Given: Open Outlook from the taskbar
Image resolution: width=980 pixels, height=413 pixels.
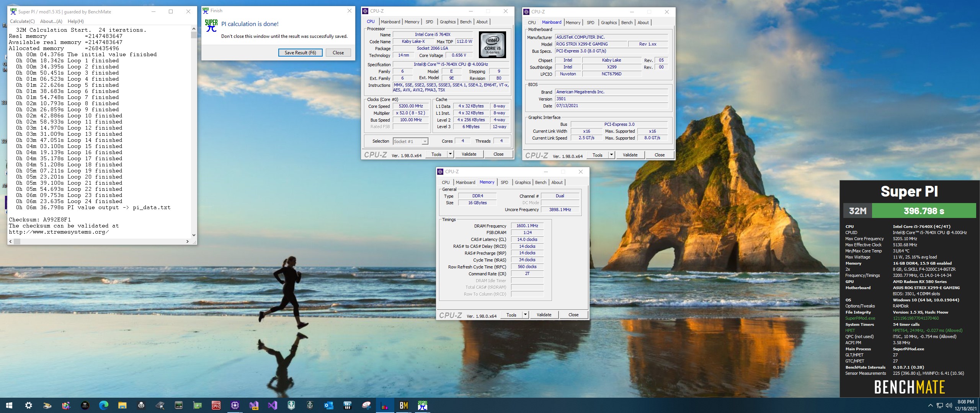Looking at the screenshot, I should (x=329, y=405).
